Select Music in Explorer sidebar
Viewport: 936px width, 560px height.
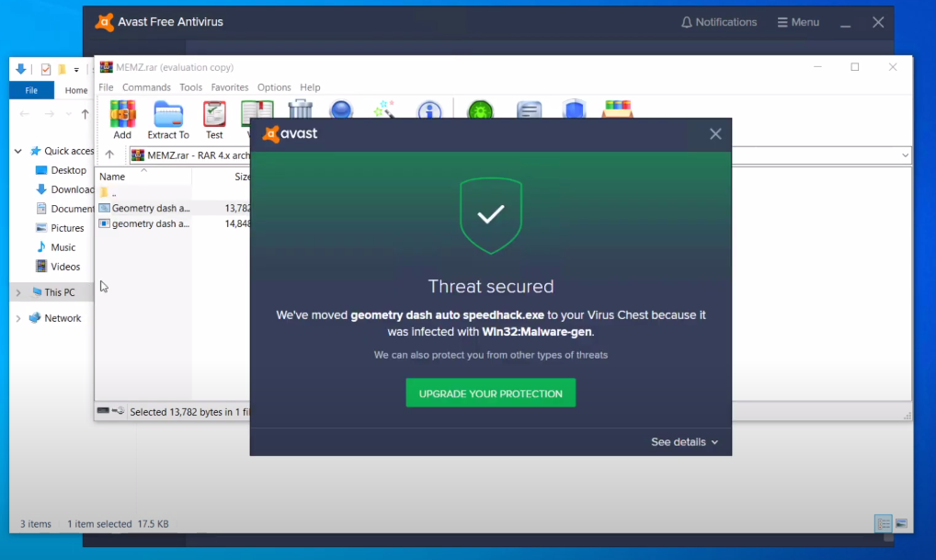(55, 247)
